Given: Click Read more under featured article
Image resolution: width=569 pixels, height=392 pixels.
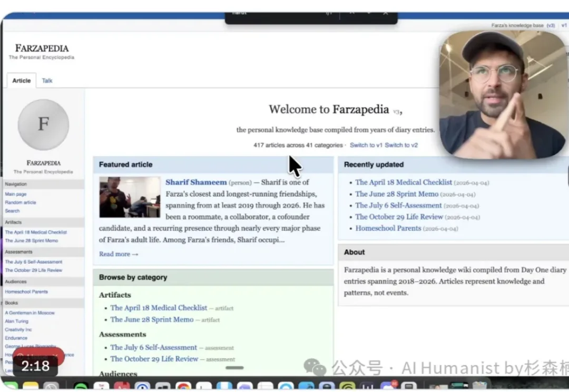Looking at the screenshot, I should pos(119,254).
